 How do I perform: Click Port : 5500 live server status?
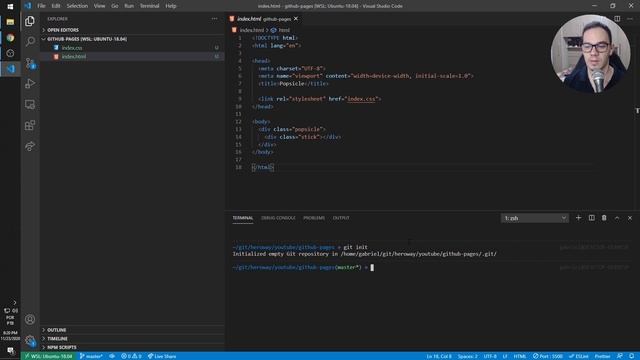point(548,356)
